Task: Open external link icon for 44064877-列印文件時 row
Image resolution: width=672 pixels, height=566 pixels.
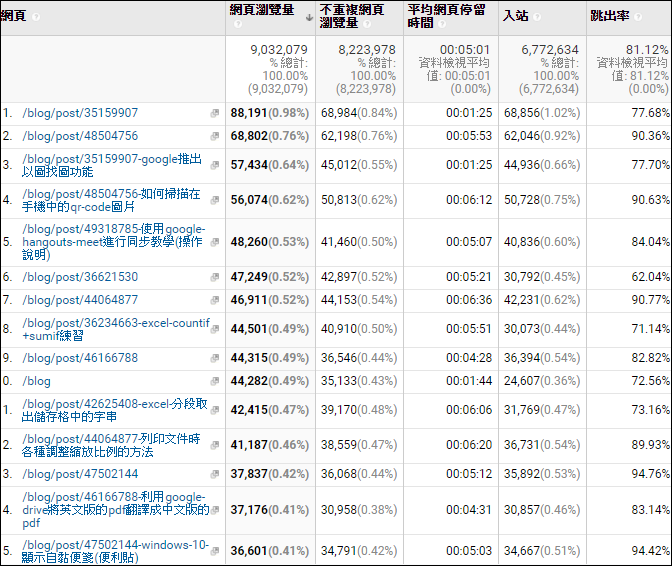Action: point(215,445)
